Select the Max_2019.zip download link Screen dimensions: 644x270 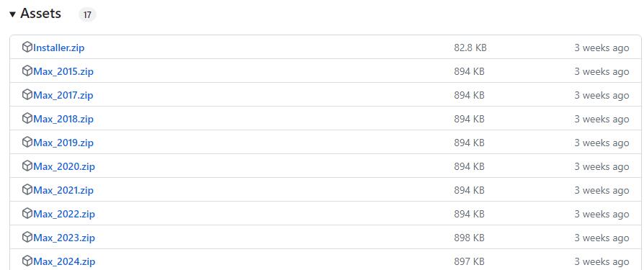(x=63, y=143)
